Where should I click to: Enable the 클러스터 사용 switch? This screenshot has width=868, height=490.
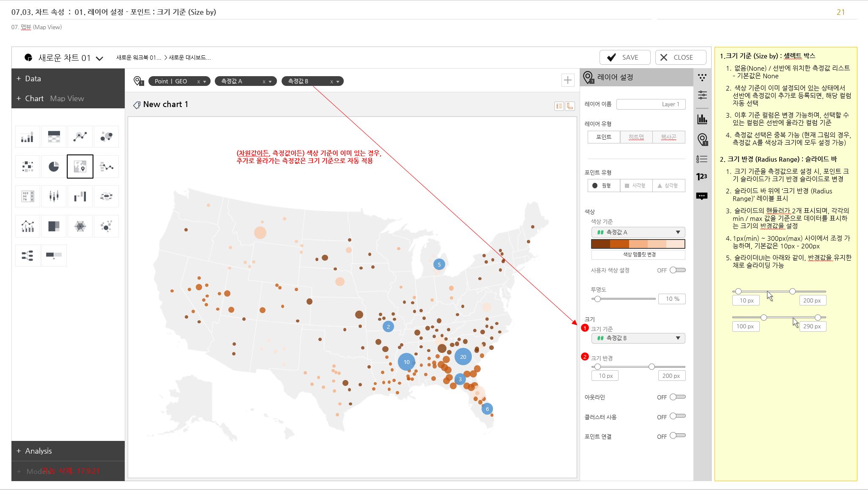(677, 416)
